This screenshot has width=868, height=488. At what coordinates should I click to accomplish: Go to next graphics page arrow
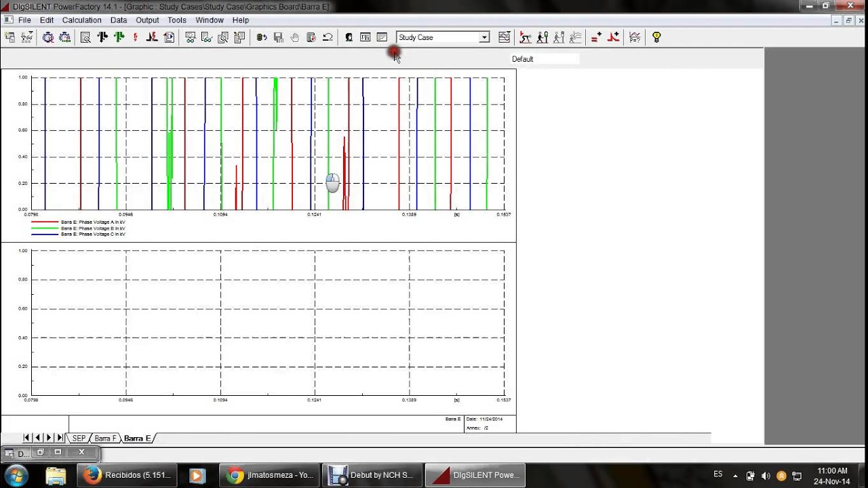tap(48, 439)
